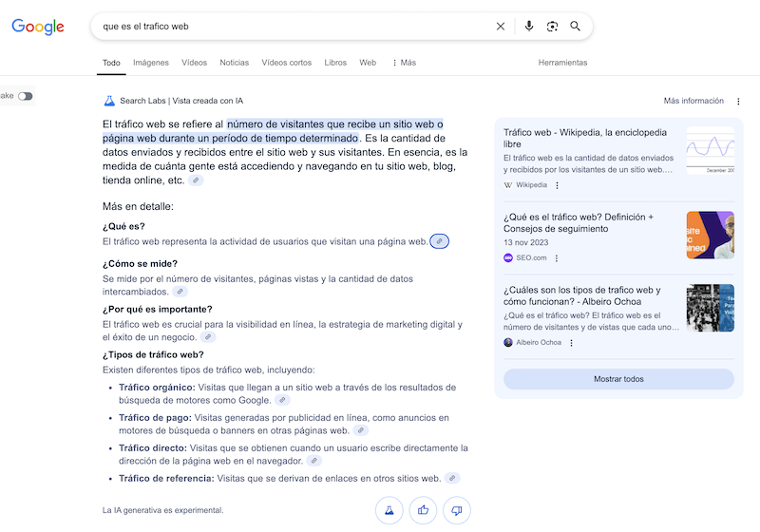Click 'La IA generativa es experimental.' text

coord(162,510)
